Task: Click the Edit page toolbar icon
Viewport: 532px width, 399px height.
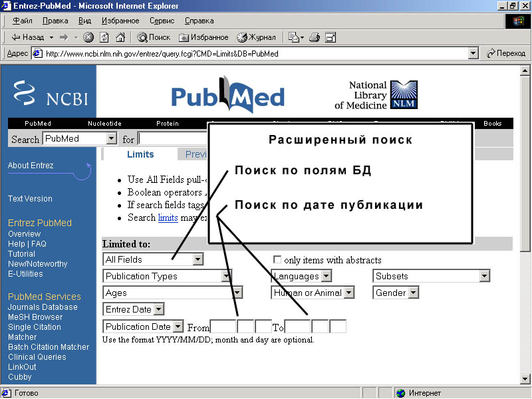Action: pos(330,37)
